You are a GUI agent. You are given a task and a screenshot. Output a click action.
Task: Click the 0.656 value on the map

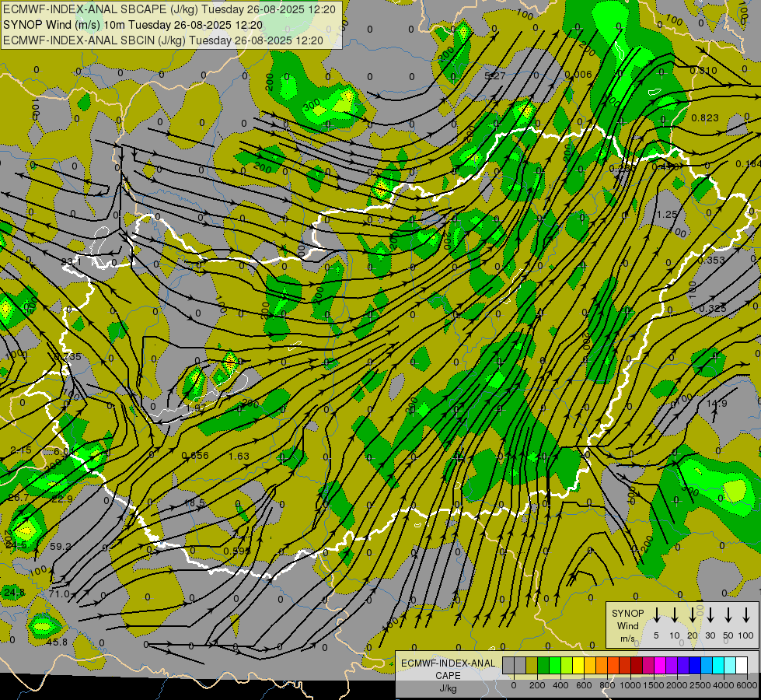tap(195, 455)
